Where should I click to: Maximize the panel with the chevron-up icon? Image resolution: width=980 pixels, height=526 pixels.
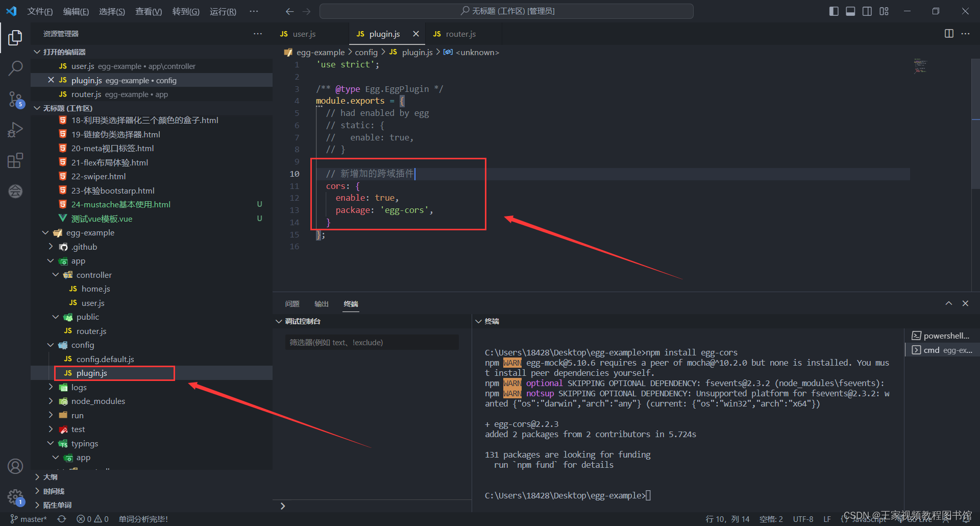949,303
